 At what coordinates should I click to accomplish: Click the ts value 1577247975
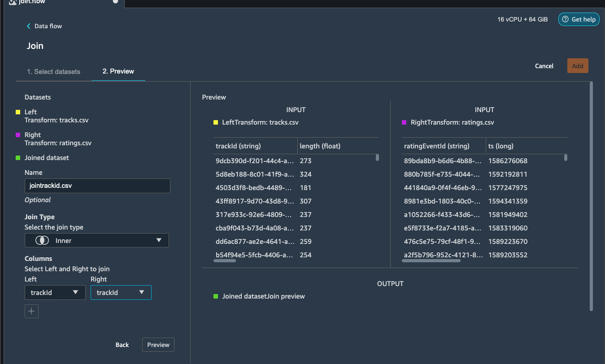pos(508,187)
